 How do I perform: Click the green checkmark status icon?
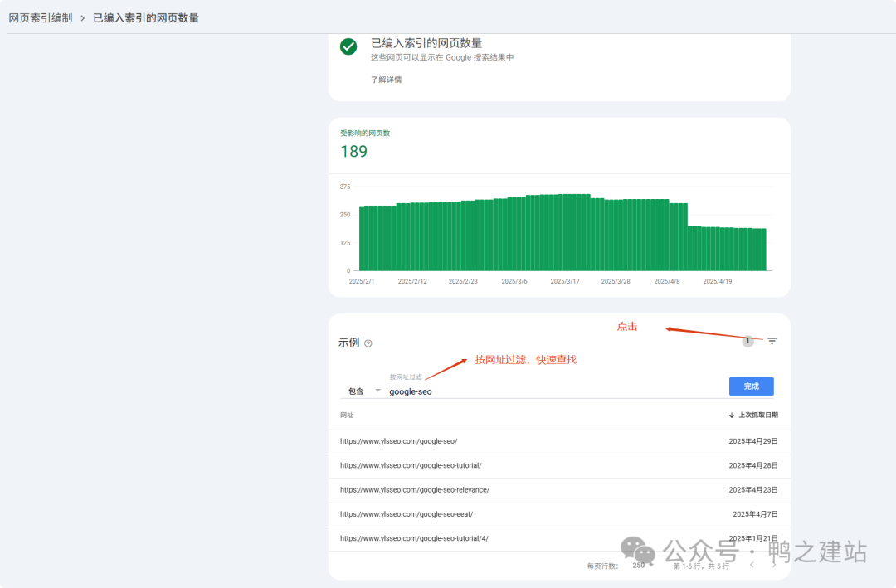tap(348, 46)
